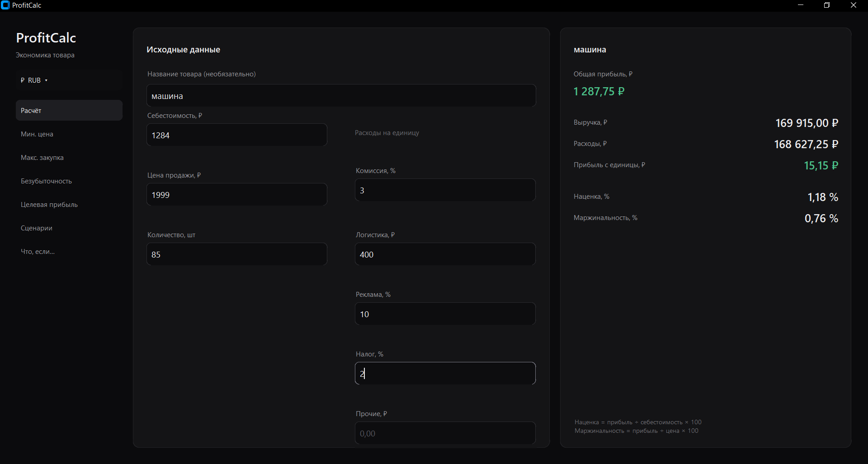Open the Мин. цена section

click(x=69, y=134)
